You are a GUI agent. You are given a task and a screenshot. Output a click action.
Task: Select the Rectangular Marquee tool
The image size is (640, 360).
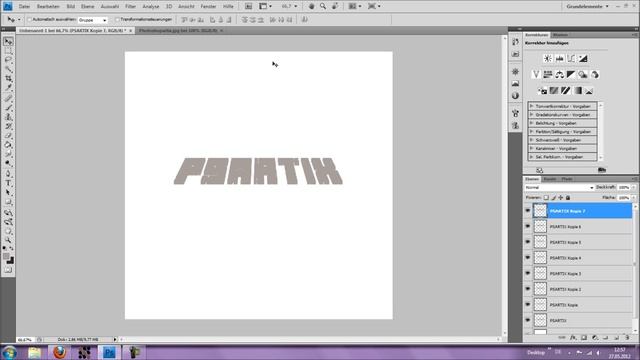pos(8,51)
